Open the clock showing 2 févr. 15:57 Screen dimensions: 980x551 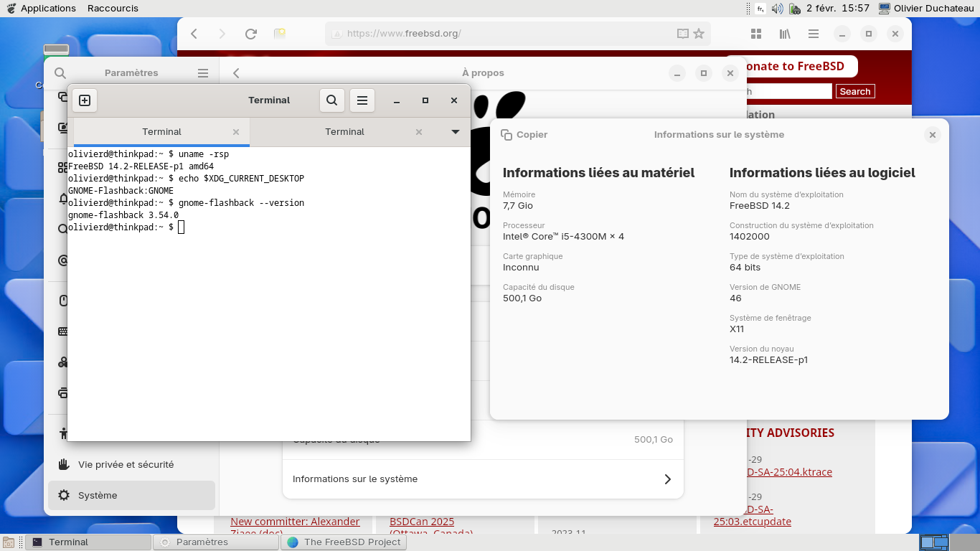pos(838,8)
